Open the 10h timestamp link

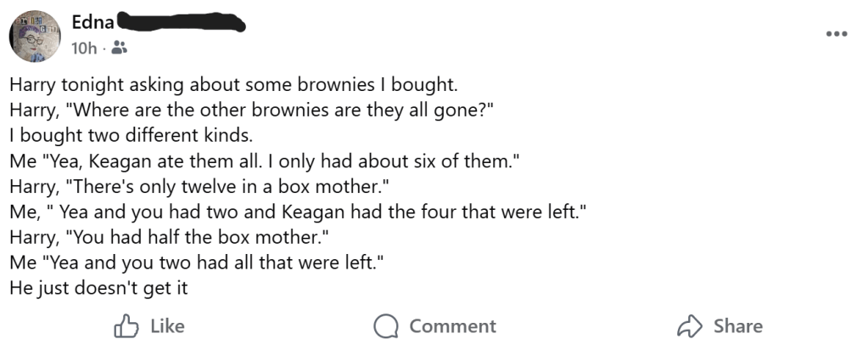84,48
